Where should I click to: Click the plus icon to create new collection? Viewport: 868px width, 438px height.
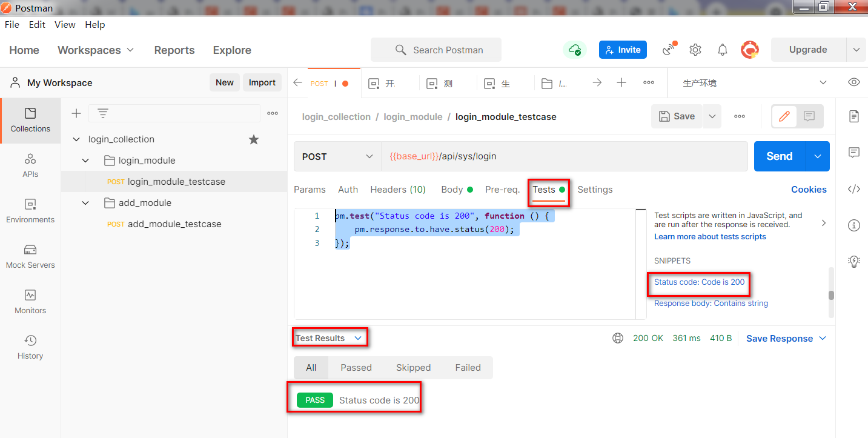[76, 113]
